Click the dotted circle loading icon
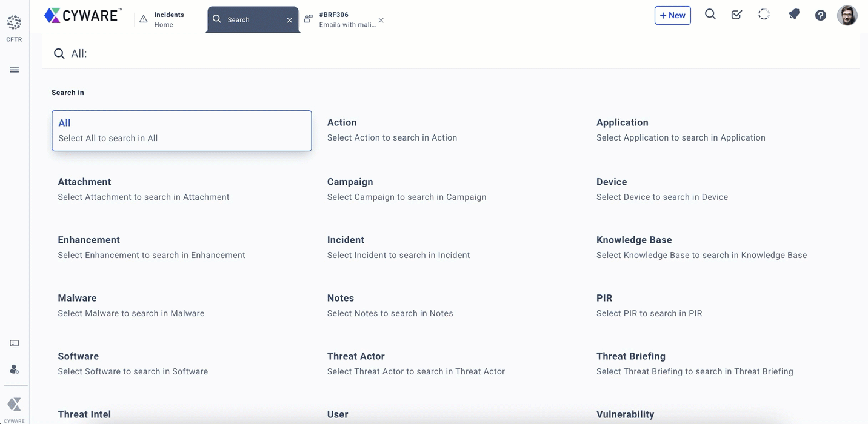 pos(764,15)
